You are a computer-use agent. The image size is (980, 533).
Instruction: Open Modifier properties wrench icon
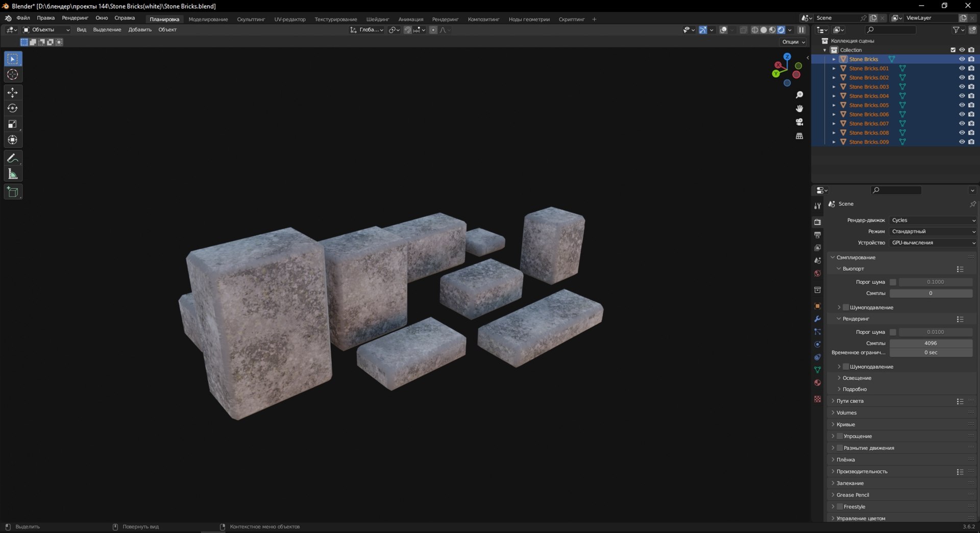817,319
